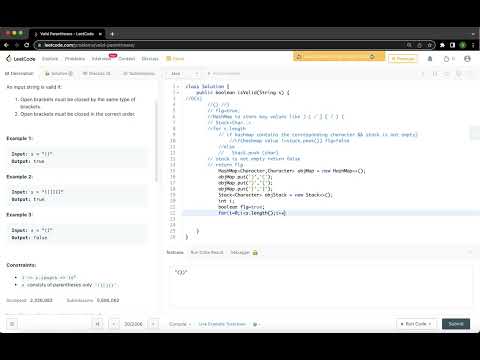Screen dimensions: 480x360
Task: Click the Chrome profile avatar in toolbar
Action: tap(463, 45)
